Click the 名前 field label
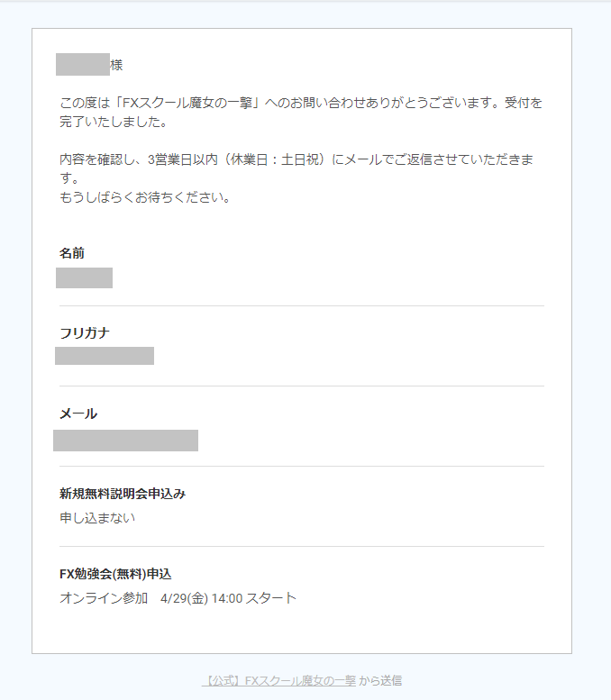611x700 pixels. pyautogui.click(x=72, y=253)
